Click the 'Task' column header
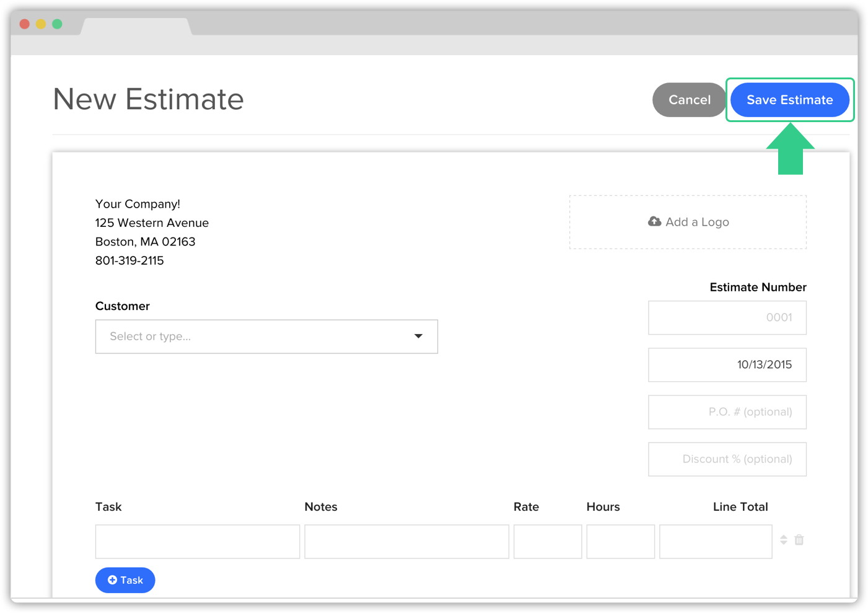868x613 pixels. pos(108,507)
